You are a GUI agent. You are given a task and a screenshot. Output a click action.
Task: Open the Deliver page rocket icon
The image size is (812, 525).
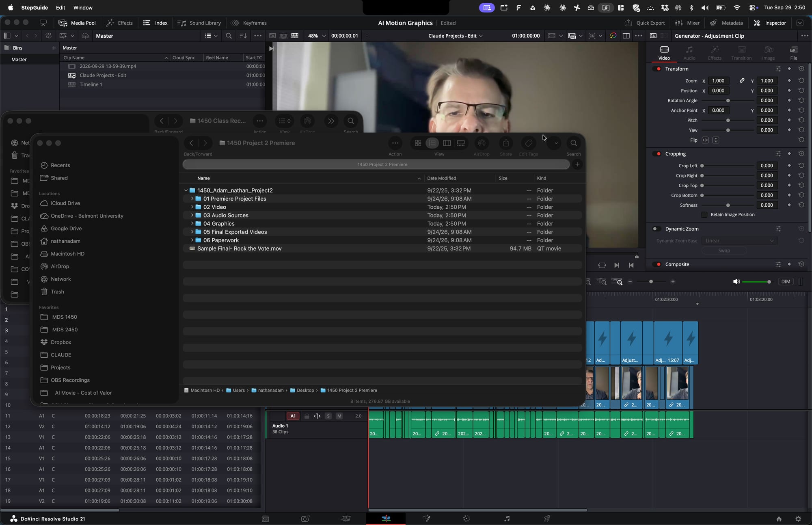(547, 519)
